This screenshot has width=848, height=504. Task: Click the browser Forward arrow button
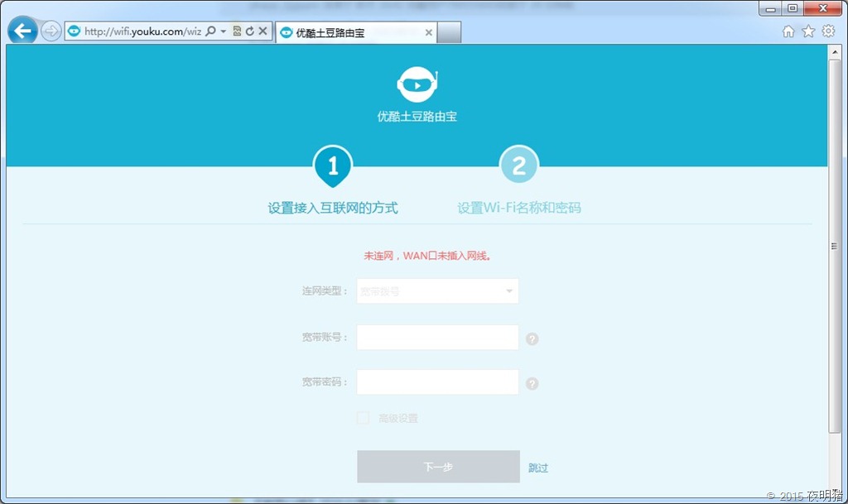[51, 31]
